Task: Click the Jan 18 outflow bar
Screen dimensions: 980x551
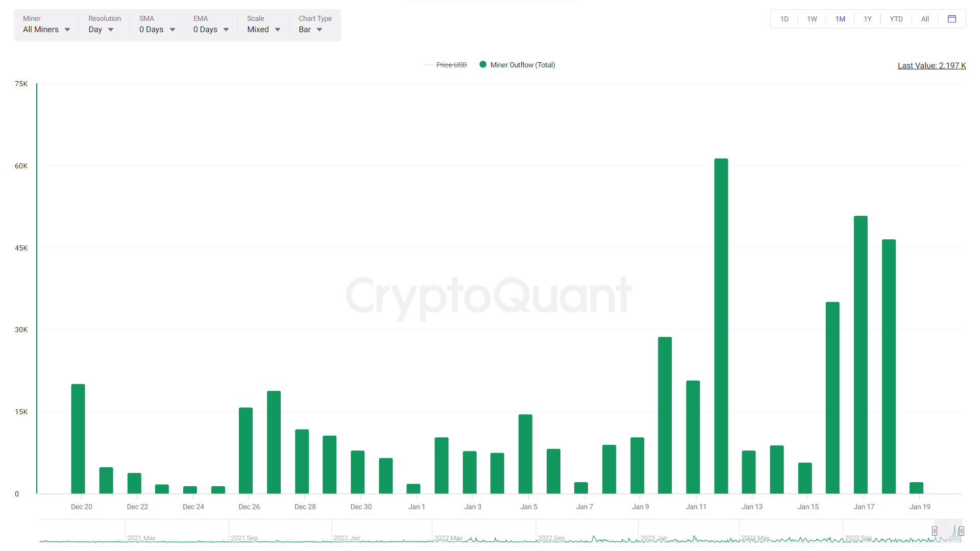Action: pos(889,366)
